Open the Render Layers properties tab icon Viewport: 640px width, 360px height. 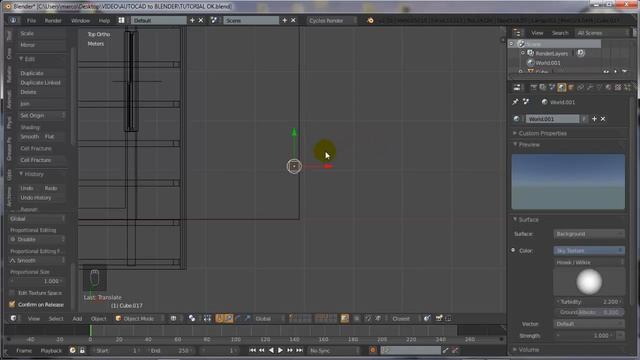coord(542,87)
